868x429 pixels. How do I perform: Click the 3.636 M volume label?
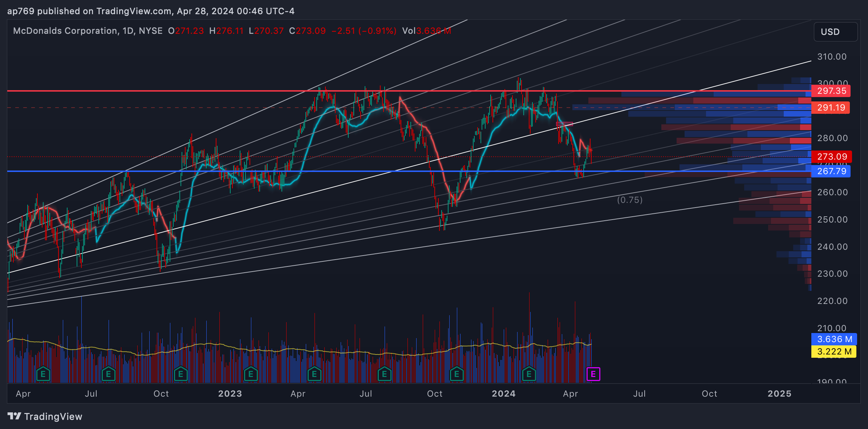(834, 339)
